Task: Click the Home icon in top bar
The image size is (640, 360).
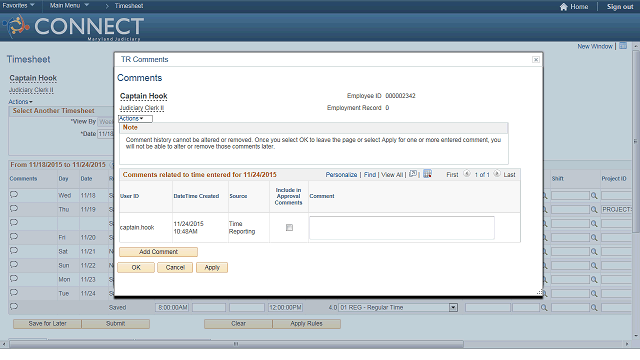Action: tap(563, 7)
